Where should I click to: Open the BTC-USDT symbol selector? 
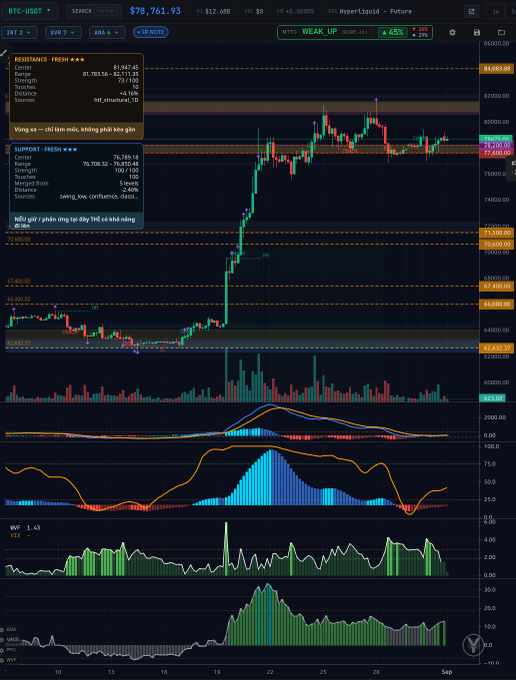click(29, 11)
